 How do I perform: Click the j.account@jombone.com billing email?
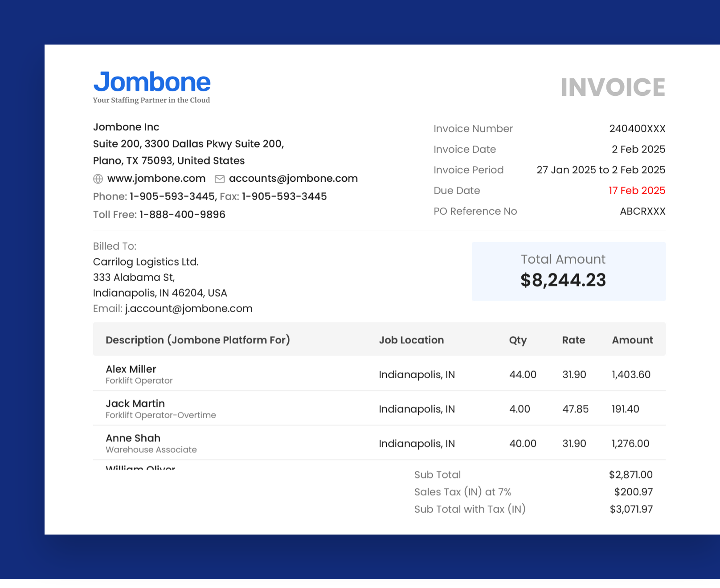(x=188, y=309)
